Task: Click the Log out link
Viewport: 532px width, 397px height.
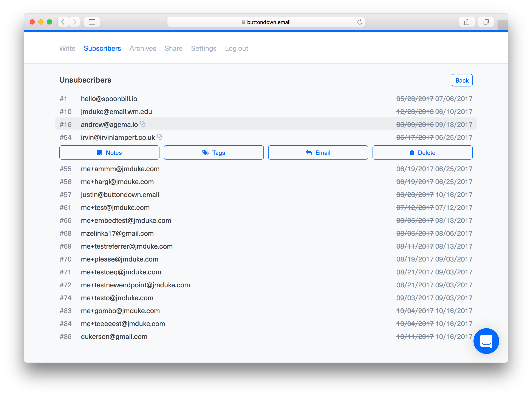Action: pos(237,49)
